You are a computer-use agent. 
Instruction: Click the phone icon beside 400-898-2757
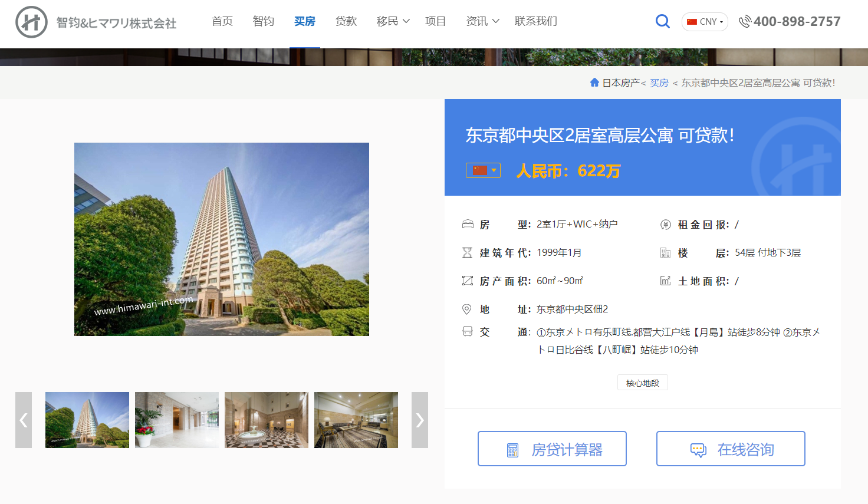(x=745, y=22)
